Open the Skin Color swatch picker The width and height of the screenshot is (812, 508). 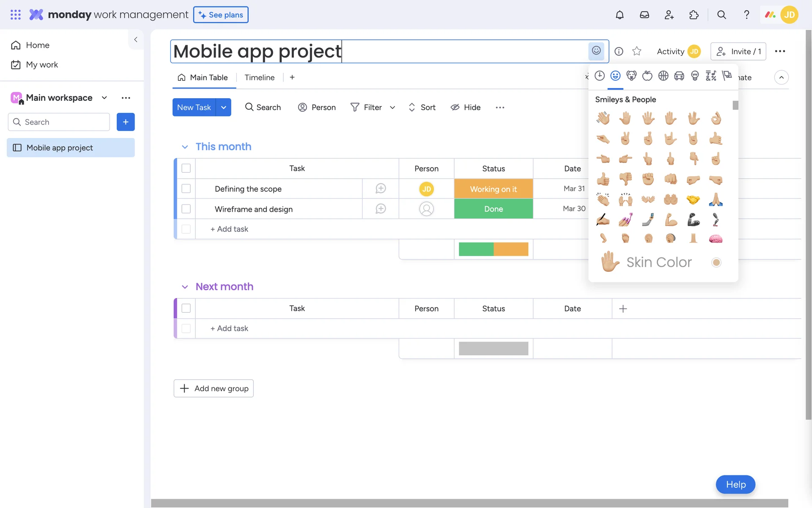[x=716, y=262]
